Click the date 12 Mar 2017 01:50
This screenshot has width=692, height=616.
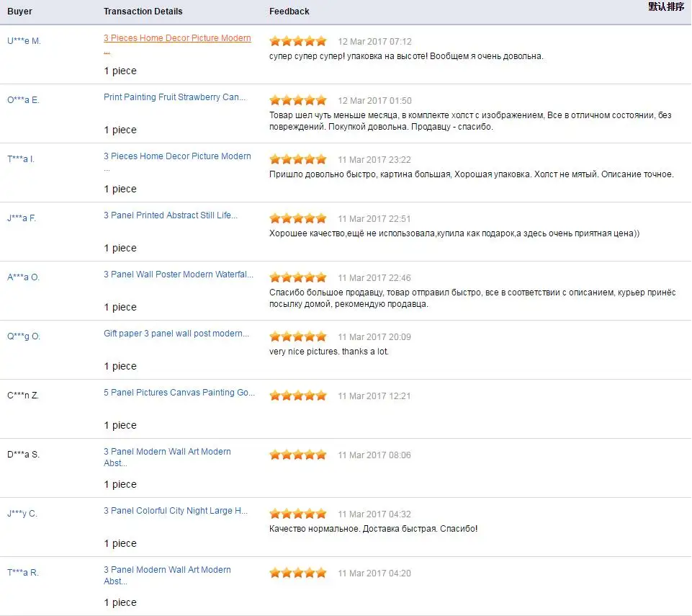[x=374, y=101]
